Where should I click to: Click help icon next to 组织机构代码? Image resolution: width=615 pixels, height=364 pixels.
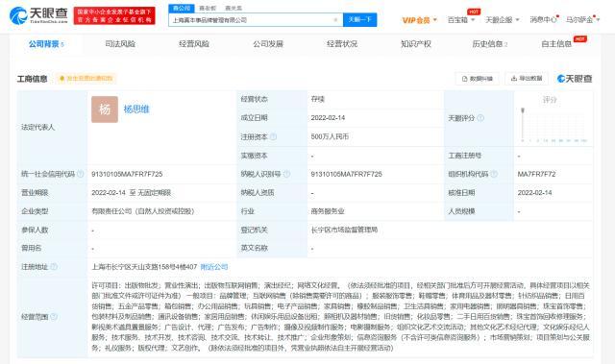[494, 174]
